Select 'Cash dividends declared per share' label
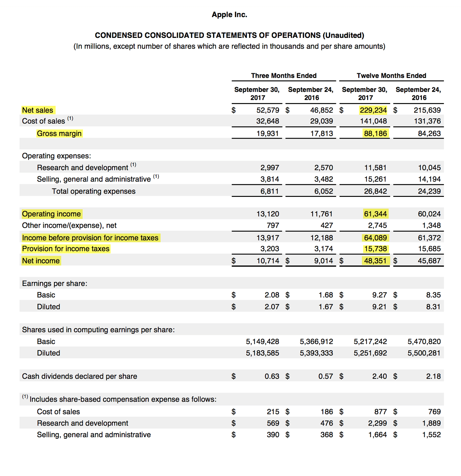Image resolution: width=461 pixels, height=476 pixels. pyautogui.click(x=80, y=376)
